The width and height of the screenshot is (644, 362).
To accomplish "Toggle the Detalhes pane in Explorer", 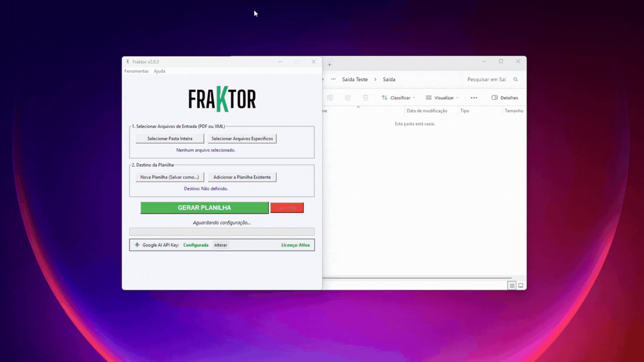I will [505, 97].
